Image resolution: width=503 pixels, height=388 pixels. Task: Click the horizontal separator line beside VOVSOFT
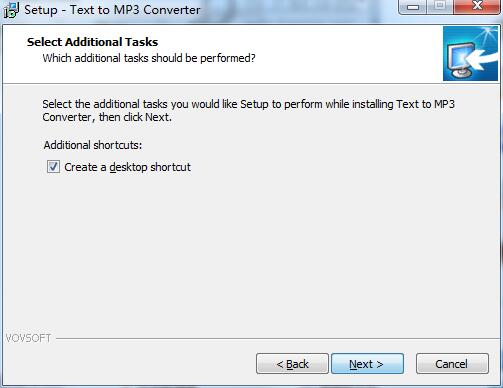point(277,339)
